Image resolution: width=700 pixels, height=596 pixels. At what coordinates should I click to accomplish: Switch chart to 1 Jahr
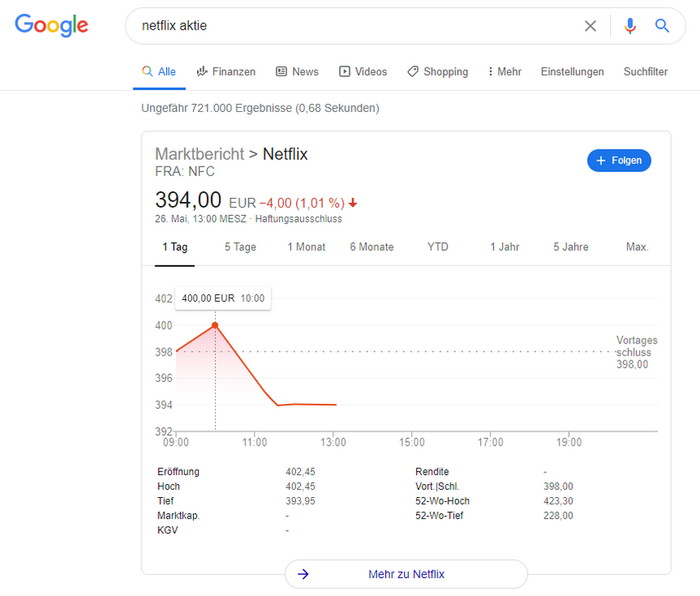[505, 247]
